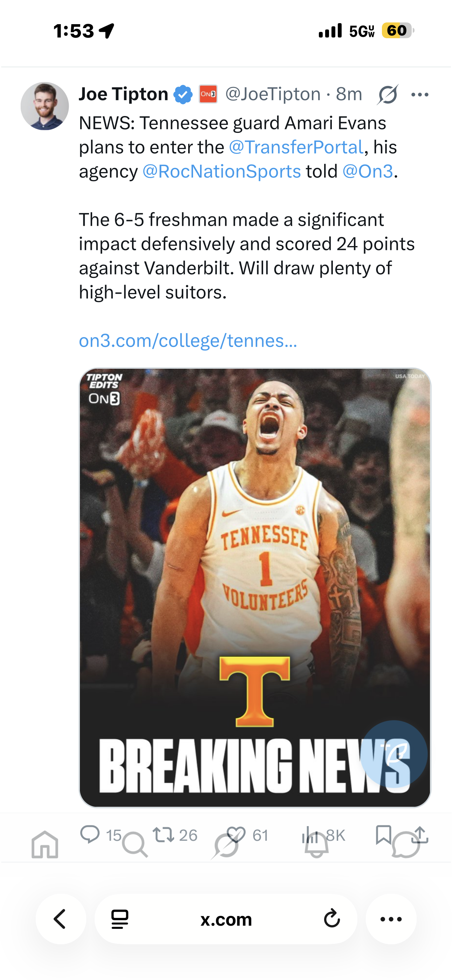Go back with browser back arrow
The image size is (452, 980).
click(61, 919)
